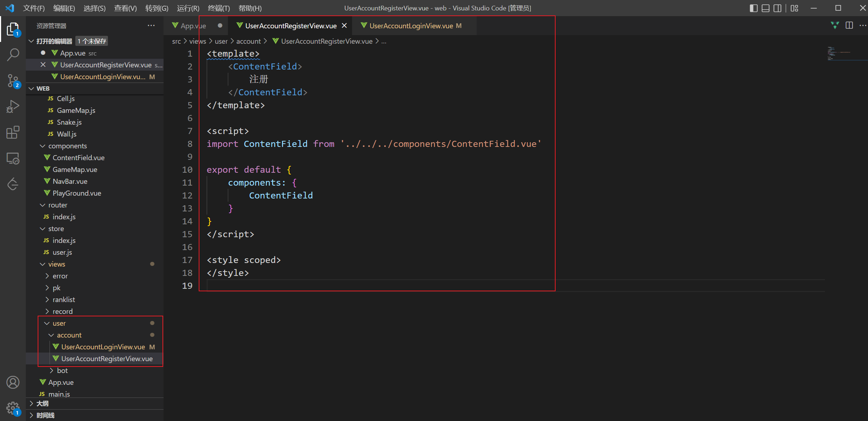Click the account breadcrumb segment
868x421 pixels.
point(248,41)
